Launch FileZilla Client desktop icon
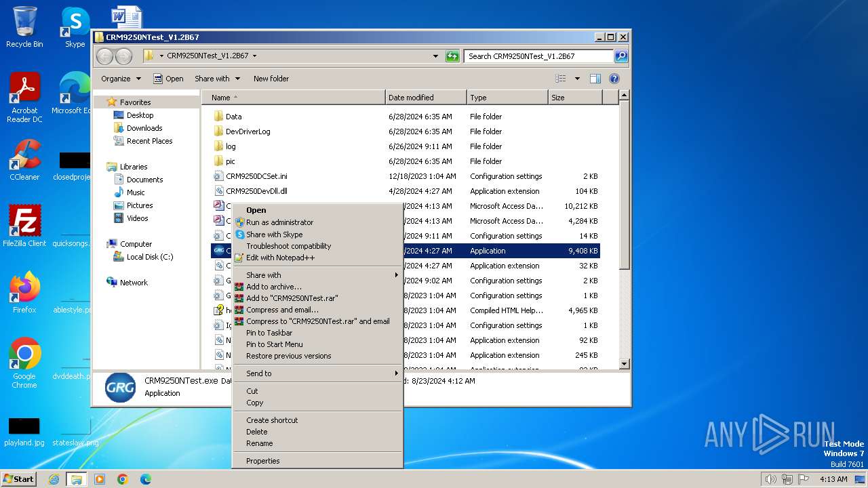This screenshot has width=868, height=488. pyautogui.click(x=24, y=226)
